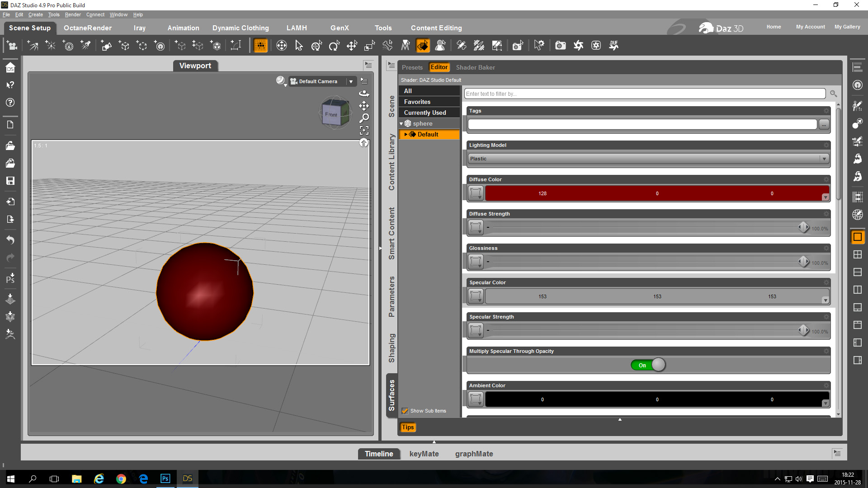The width and height of the screenshot is (868, 488).
Task: Activate the Universal tool in toolbar
Action: click(x=316, y=45)
